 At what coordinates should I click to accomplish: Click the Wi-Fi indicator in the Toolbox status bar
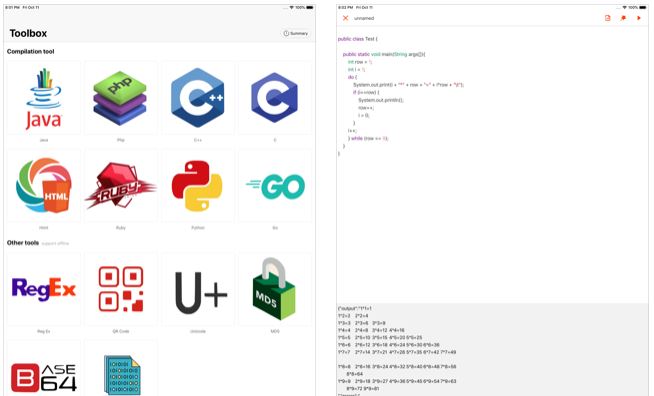click(291, 8)
